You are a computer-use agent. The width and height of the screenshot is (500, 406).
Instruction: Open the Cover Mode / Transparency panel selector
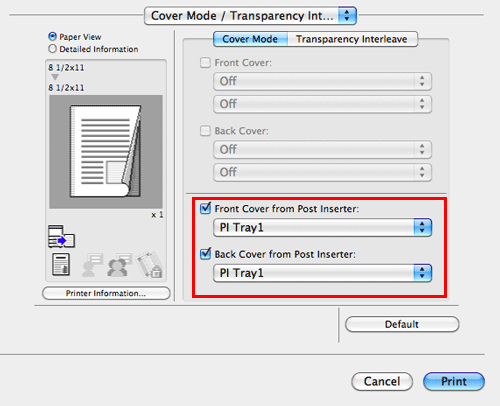click(250, 16)
